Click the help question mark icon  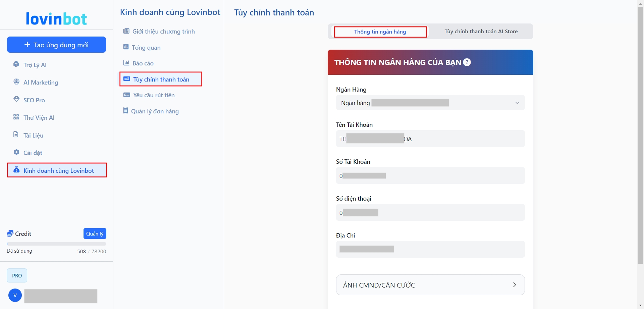pyautogui.click(x=467, y=62)
